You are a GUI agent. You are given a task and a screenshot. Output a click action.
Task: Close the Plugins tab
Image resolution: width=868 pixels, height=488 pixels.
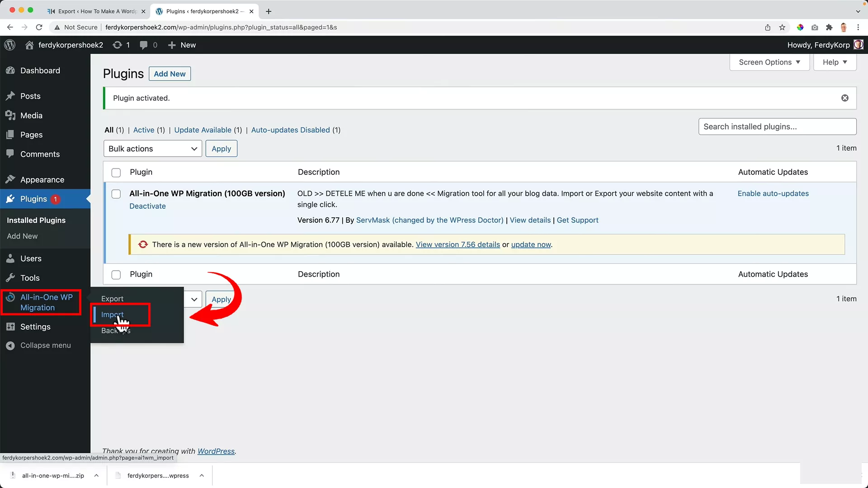251,11
